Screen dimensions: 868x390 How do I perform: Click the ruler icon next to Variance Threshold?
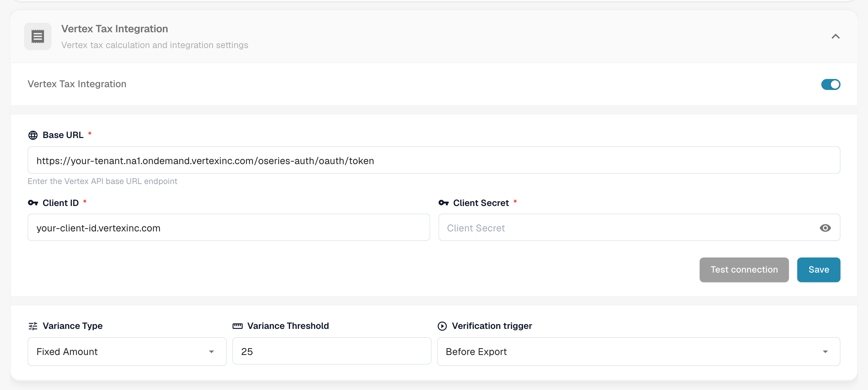(237, 326)
